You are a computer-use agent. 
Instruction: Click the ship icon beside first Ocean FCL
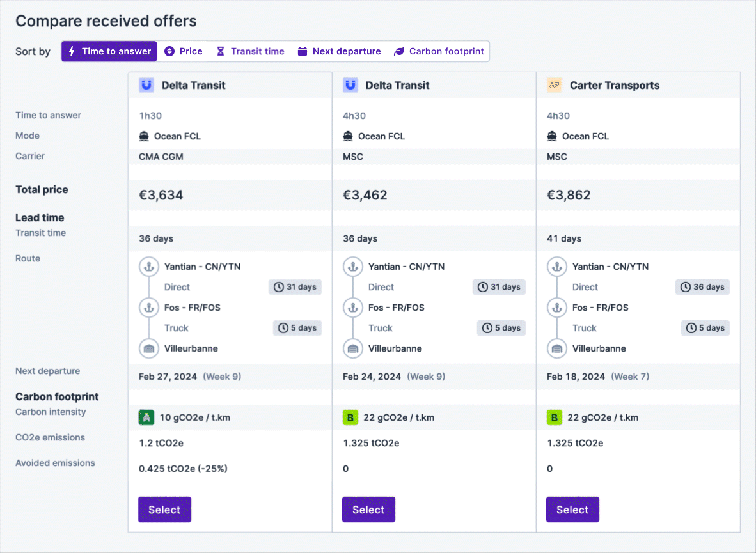(144, 136)
